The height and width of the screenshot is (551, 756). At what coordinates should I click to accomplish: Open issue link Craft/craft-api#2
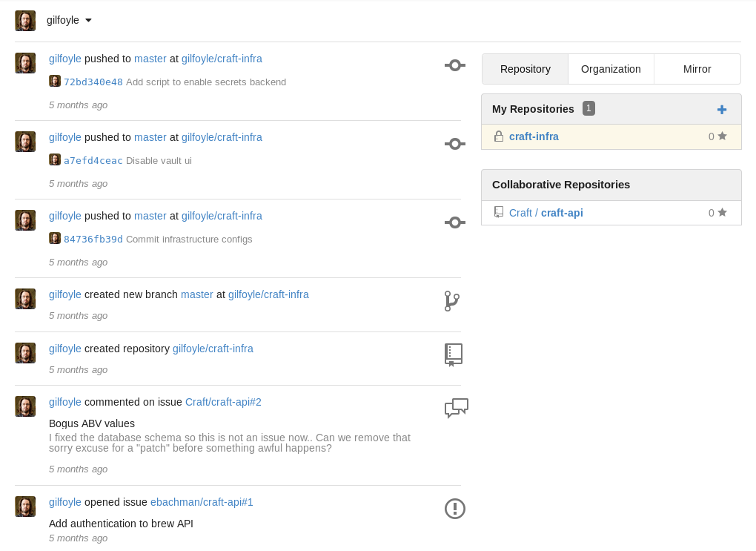[223, 402]
